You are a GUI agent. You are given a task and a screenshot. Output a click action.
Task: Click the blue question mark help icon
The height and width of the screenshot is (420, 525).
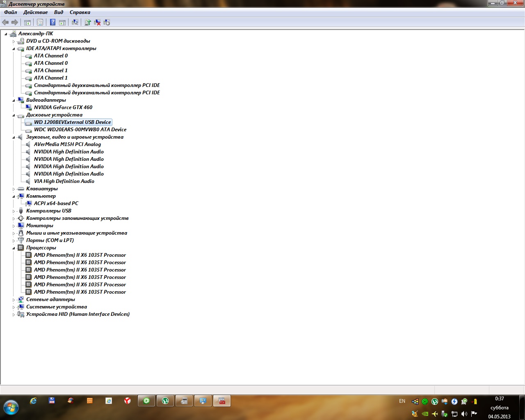[x=52, y=23]
